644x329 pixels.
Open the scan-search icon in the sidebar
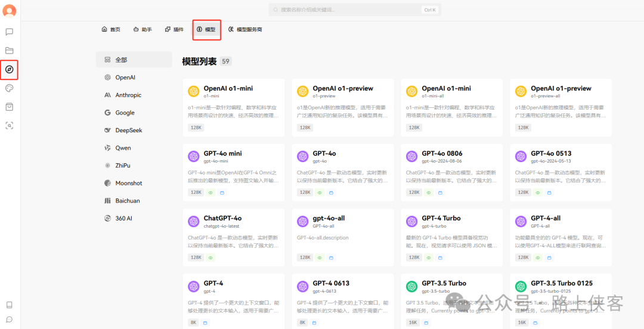10,126
